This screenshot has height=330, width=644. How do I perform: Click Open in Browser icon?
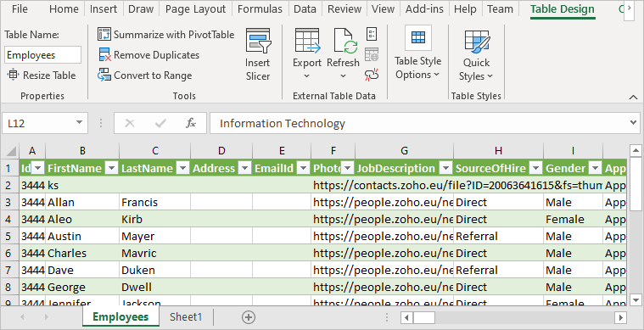(x=372, y=54)
